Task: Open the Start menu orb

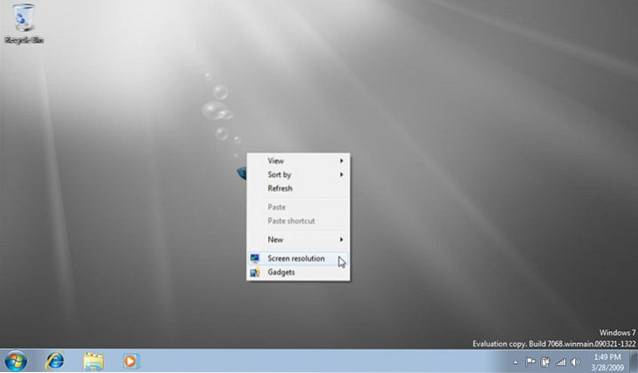Action: (15, 361)
